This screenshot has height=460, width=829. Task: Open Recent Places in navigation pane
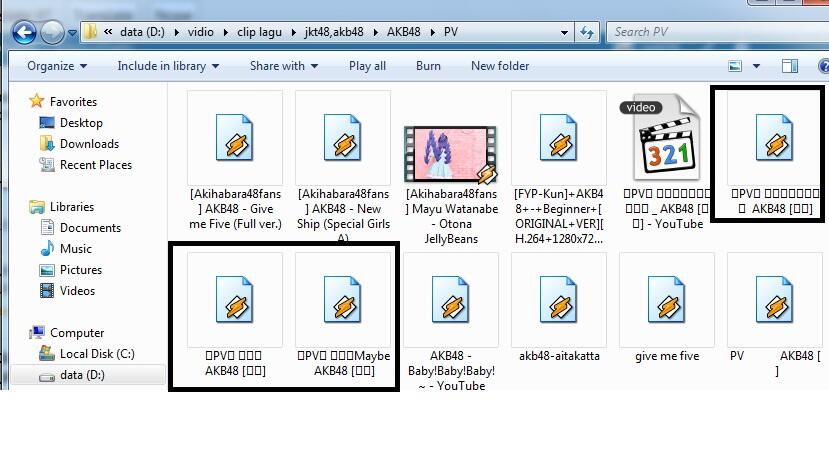coord(96,165)
